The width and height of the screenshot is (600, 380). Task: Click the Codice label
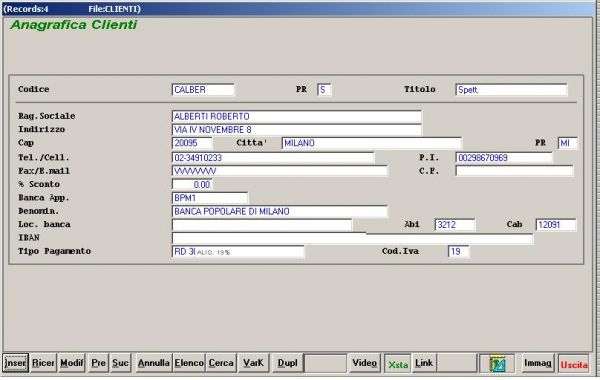34,89
